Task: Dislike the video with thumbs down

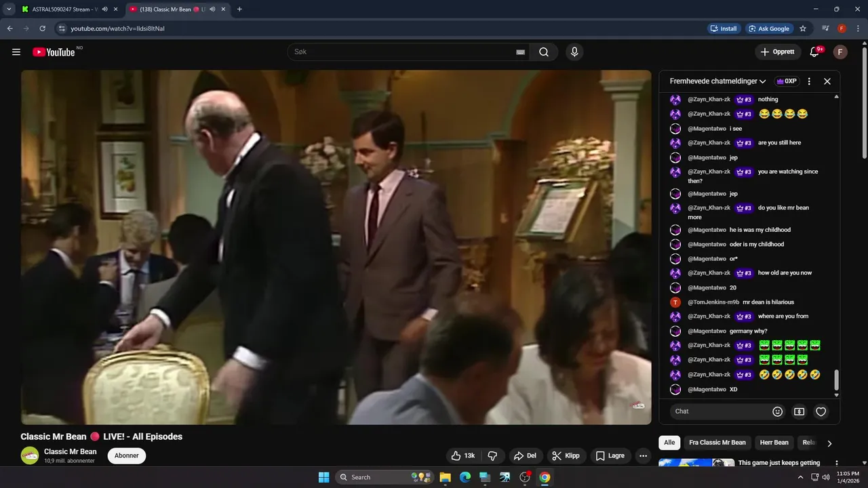Action: pos(493,456)
